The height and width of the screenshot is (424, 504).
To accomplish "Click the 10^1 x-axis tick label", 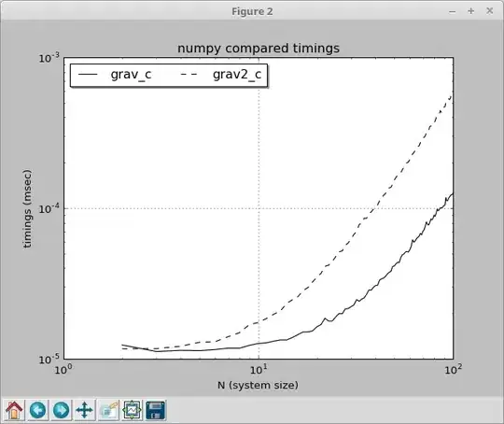I will 259,370.
